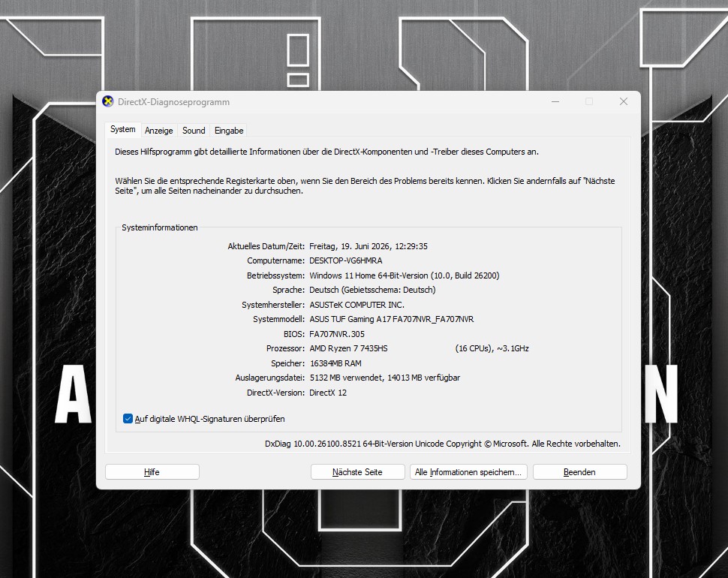Minimize the DirectX-Diagnoseprogramm window
This screenshot has height=578, width=728.
tap(555, 101)
